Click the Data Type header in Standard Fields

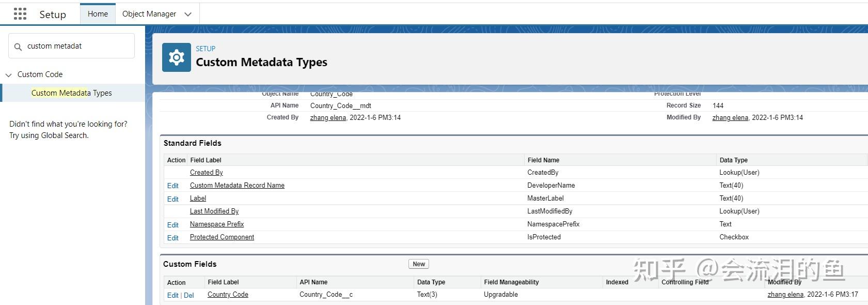click(734, 160)
